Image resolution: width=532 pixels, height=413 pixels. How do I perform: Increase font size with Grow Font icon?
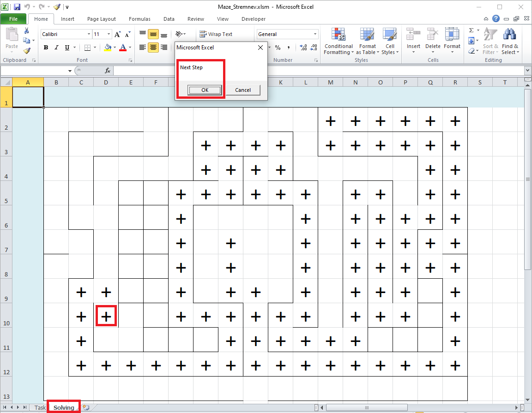point(117,34)
